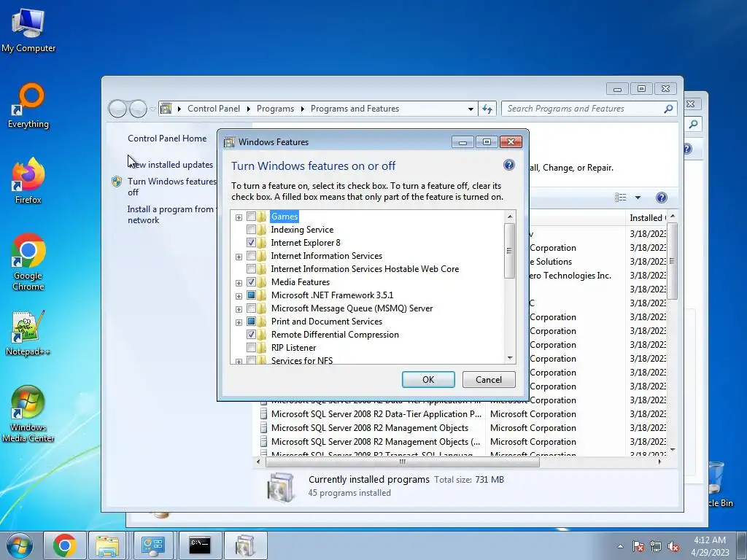This screenshot has width=747, height=560.
Task: Open the Action Center flag tray icon
Action: [x=638, y=546]
